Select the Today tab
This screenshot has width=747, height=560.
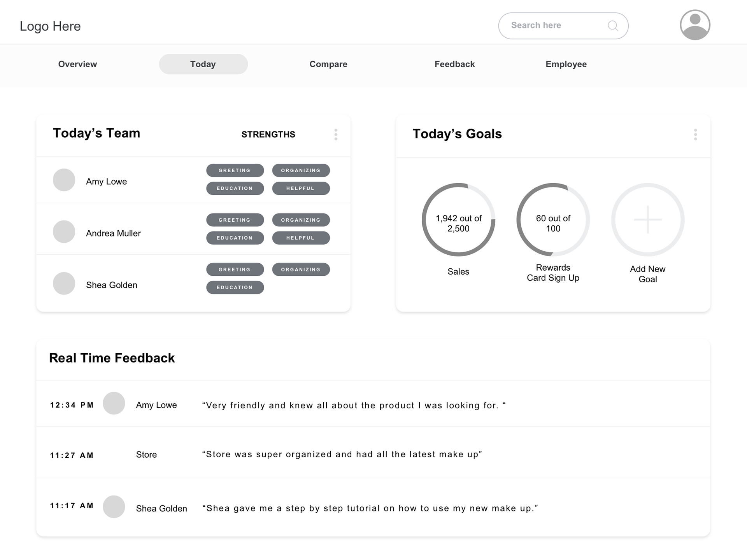(x=203, y=64)
